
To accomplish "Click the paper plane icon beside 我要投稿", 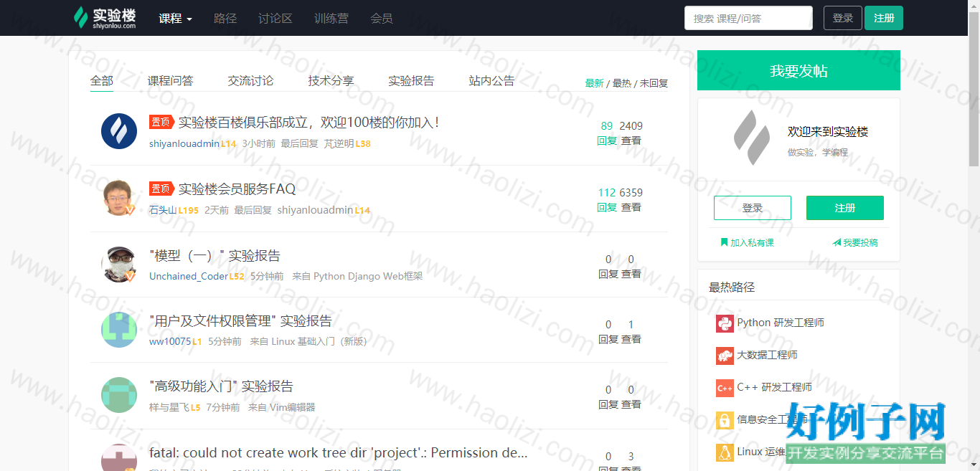I will [837, 242].
